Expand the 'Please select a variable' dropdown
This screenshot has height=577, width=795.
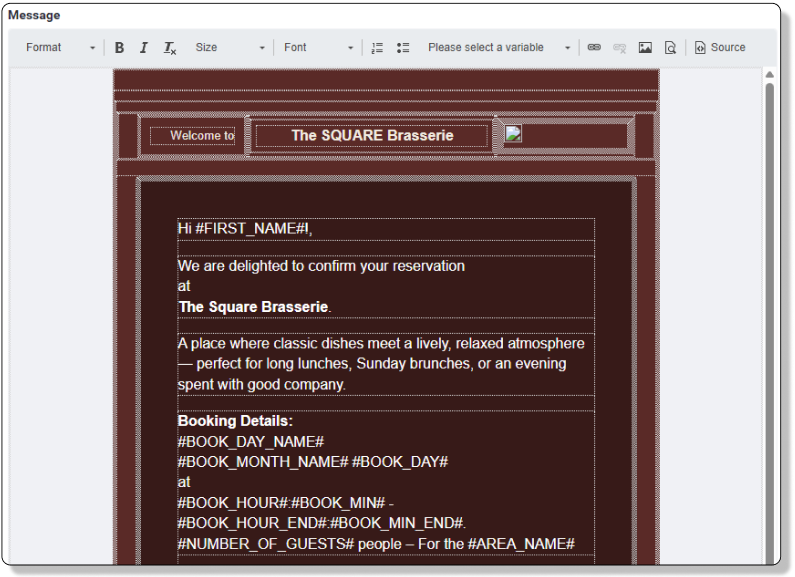click(498, 48)
